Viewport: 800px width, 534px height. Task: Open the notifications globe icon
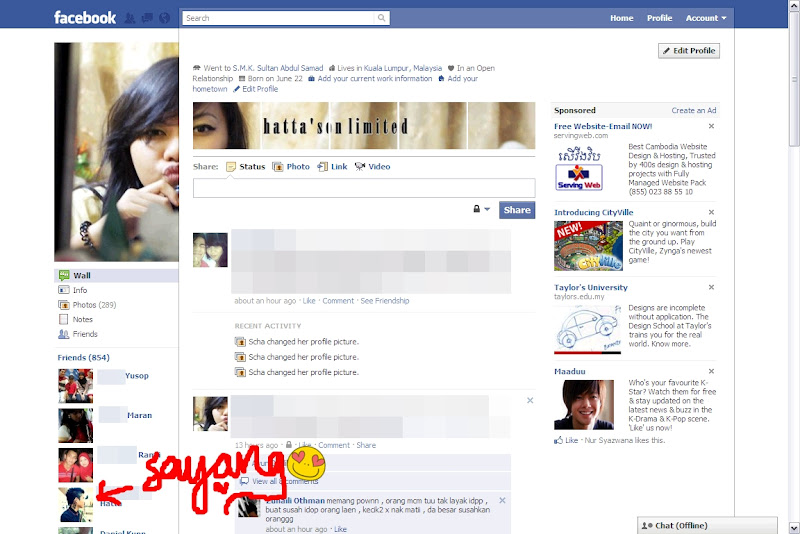[x=164, y=18]
